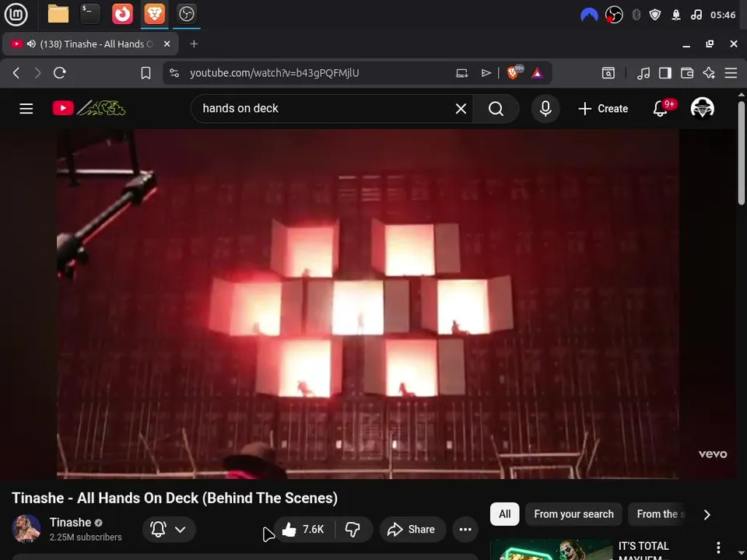This screenshot has height=560, width=747.
Task: Select the From your search chip
Action: [573, 514]
